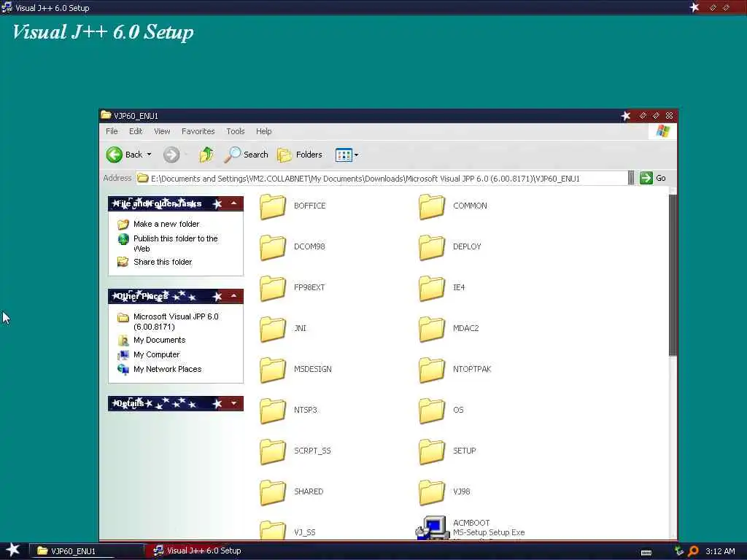The height and width of the screenshot is (560, 747).
Task: Select the DEPLOY folder icon
Action: pos(432,248)
